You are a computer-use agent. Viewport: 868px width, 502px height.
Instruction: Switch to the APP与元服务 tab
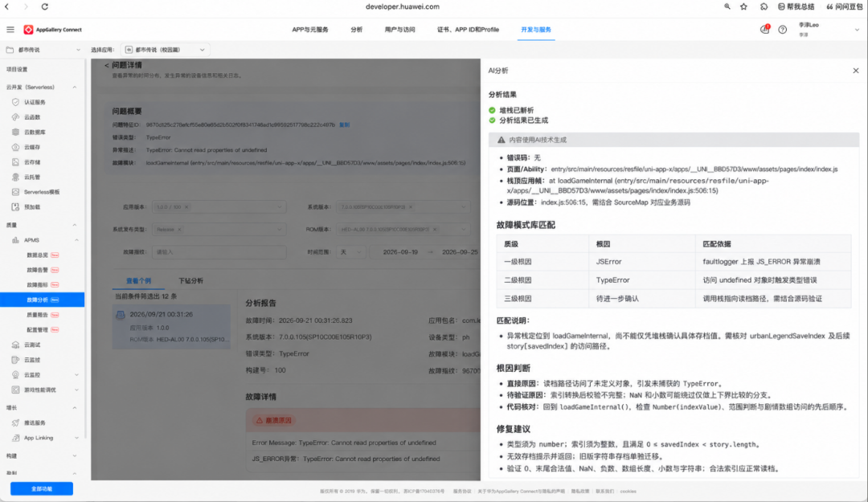click(x=310, y=30)
